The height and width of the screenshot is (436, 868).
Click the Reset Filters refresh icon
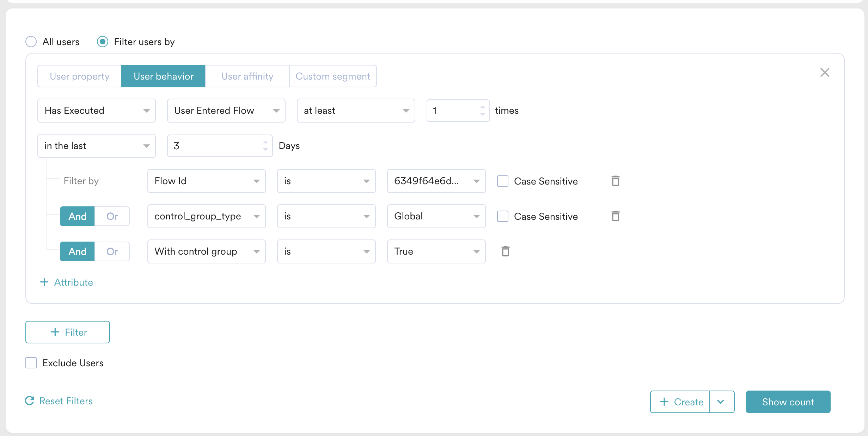(x=30, y=401)
